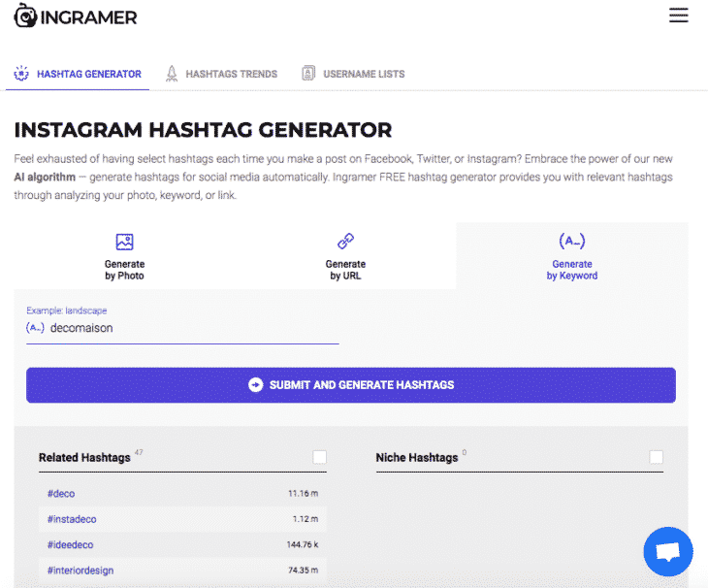This screenshot has width=708, height=588.
Task: Select the Generate by Photo tab
Action: point(124,256)
